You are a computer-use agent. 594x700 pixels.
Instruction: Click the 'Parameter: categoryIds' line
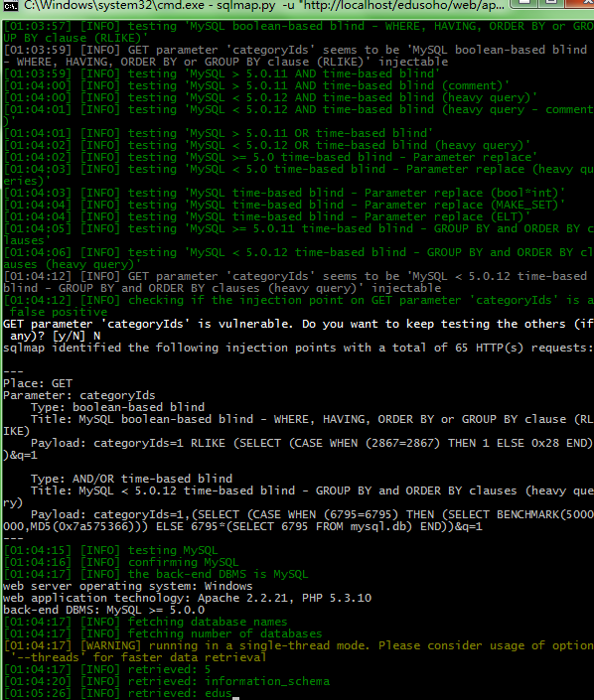79,395
